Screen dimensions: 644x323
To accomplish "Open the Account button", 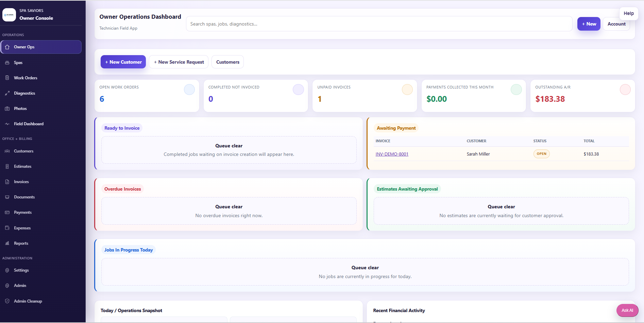I will [x=616, y=24].
